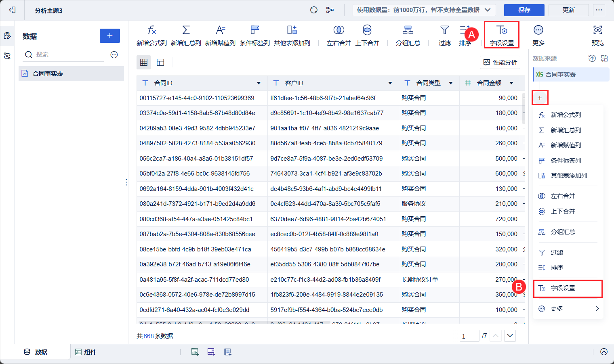Viewport: 614px width, 364px height.
Task: Open 其他表添加列 from the toolbar
Action: pyautogui.click(x=292, y=35)
